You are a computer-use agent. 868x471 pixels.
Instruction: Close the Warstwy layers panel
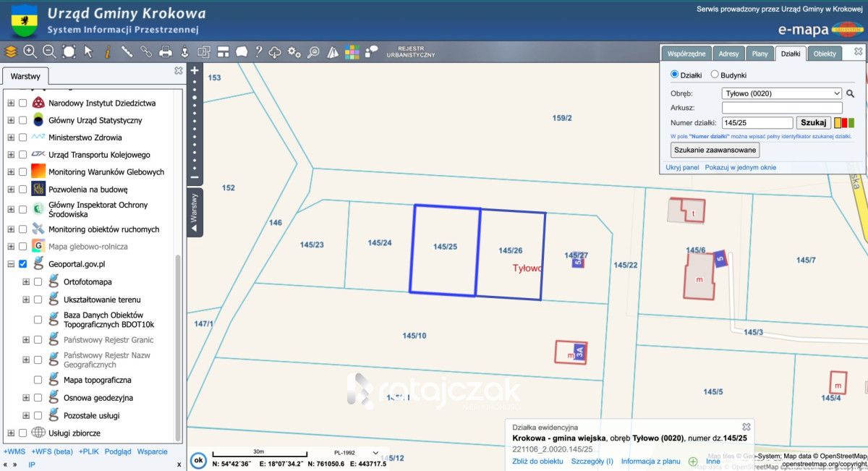click(179, 71)
